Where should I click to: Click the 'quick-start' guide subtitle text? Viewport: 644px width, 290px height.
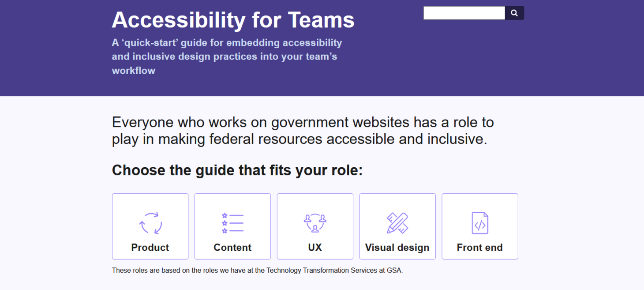pos(227,43)
